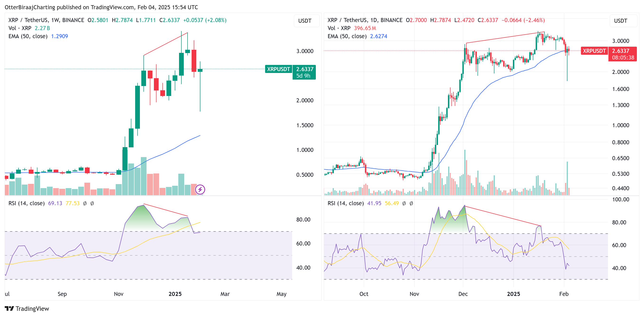This screenshot has height=317, width=644.
Task: Click red XRPUSDT price label on daily chart
Action: pyautogui.click(x=594, y=51)
